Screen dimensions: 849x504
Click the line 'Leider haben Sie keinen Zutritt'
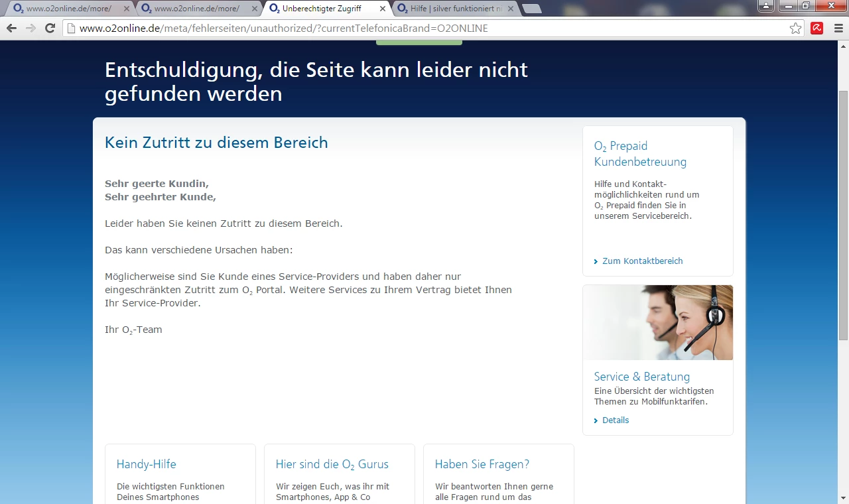tap(224, 223)
